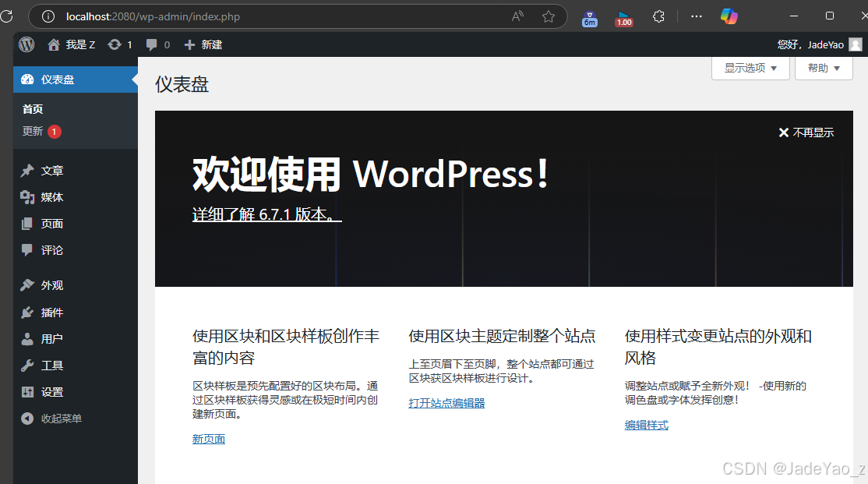This screenshot has width=868, height=484.
Task: Click the '欢迎使用 WordPress!' heading
Action: pyautogui.click(x=371, y=174)
